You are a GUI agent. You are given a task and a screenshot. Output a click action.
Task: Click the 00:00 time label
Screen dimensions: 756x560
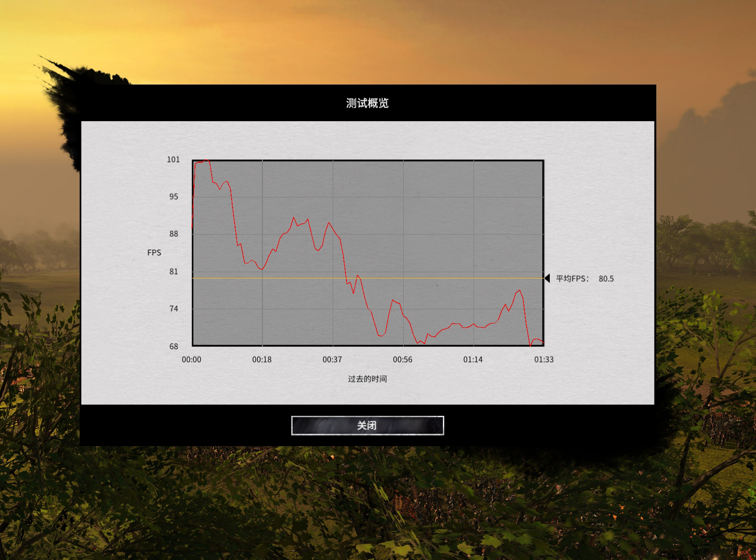coord(192,359)
